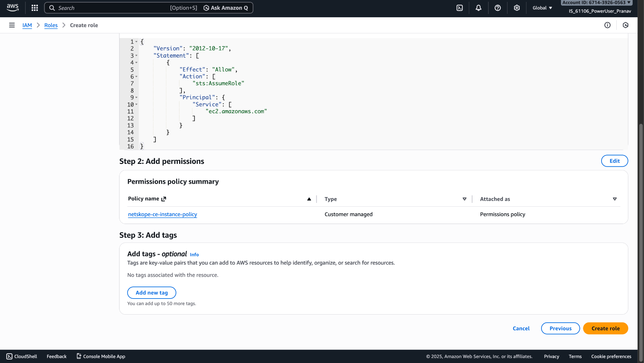644x363 pixels.
Task: Open netskope-ce-instance-policy link
Action: click(163, 214)
